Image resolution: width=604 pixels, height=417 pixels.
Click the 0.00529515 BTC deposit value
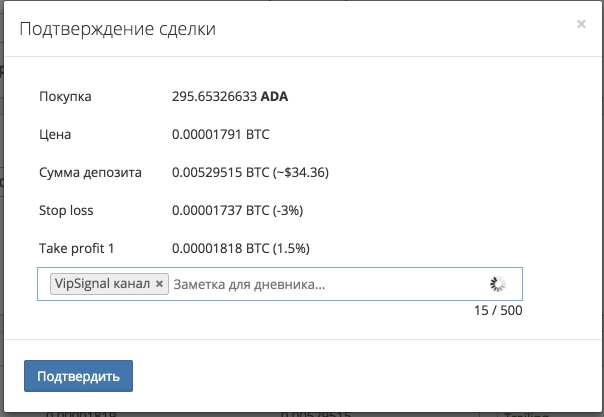click(x=221, y=172)
